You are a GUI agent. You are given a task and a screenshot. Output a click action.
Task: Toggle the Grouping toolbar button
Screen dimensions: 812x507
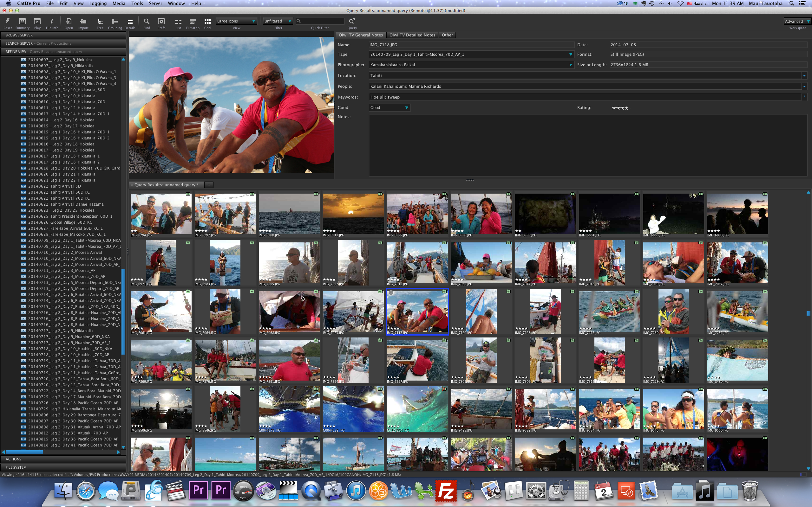[115, 22]
